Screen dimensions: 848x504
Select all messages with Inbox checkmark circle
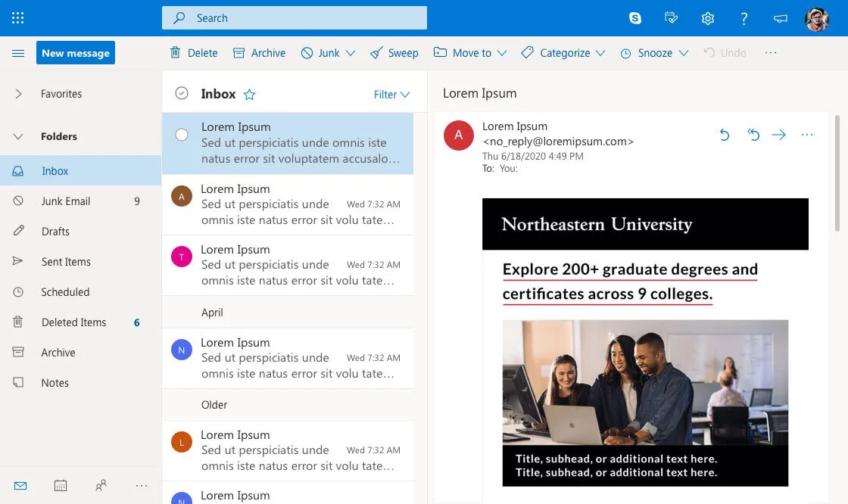182,94
